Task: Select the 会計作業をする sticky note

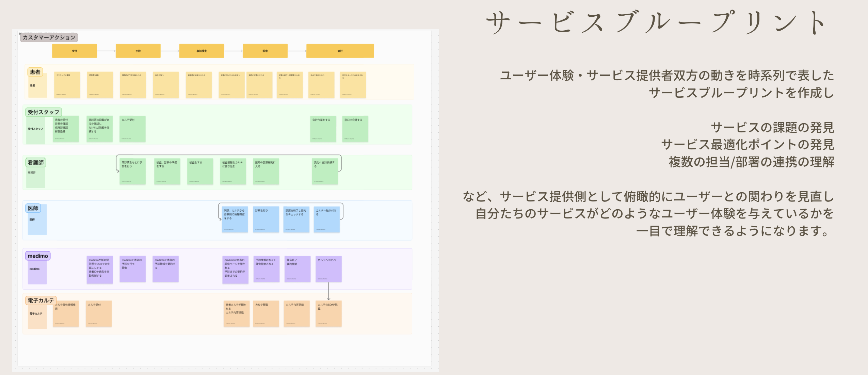Action: [x=323, y=129]
